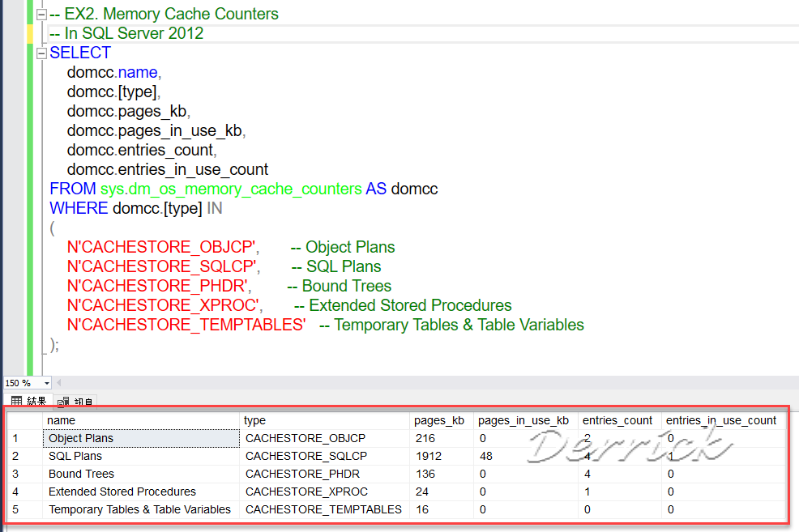Click the green change-tracking bar beside SELECT
Screen dimensions: 799x532
click(x=30, y=53)
